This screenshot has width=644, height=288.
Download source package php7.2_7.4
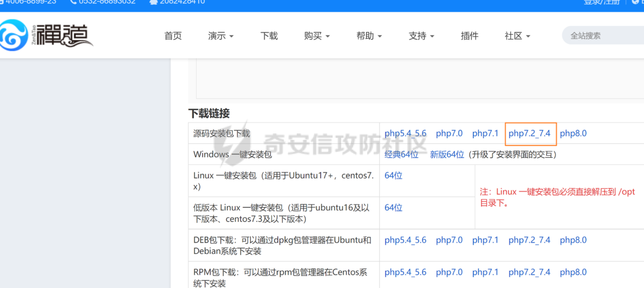click(529, 133)
